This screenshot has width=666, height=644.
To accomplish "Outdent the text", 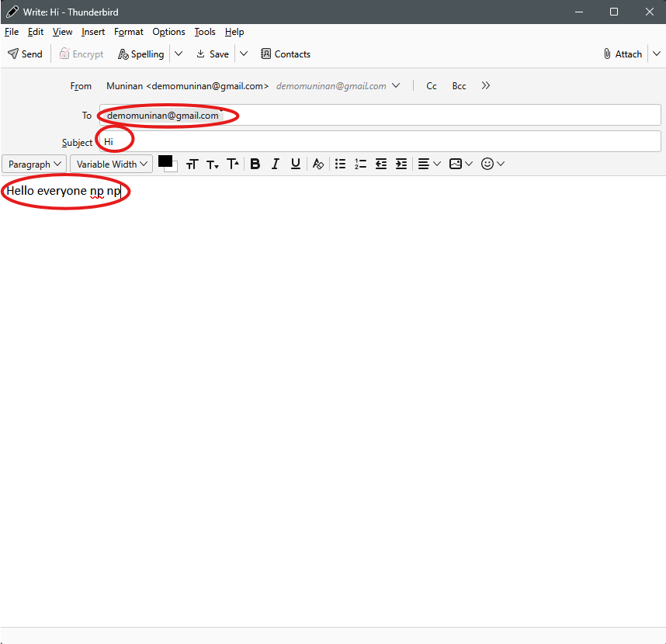I will click(381, 164).
